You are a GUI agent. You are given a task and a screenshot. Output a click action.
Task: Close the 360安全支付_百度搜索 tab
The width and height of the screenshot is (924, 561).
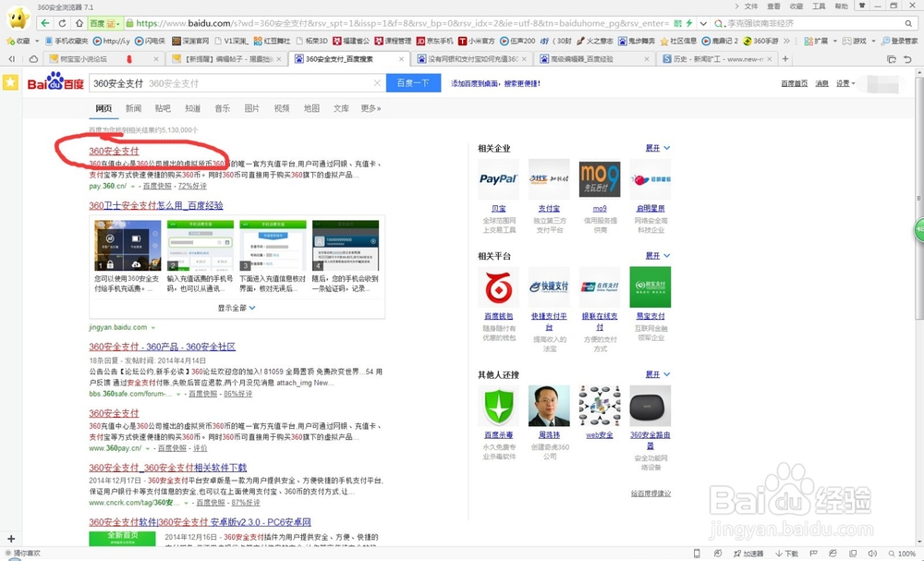coord(401,59)
